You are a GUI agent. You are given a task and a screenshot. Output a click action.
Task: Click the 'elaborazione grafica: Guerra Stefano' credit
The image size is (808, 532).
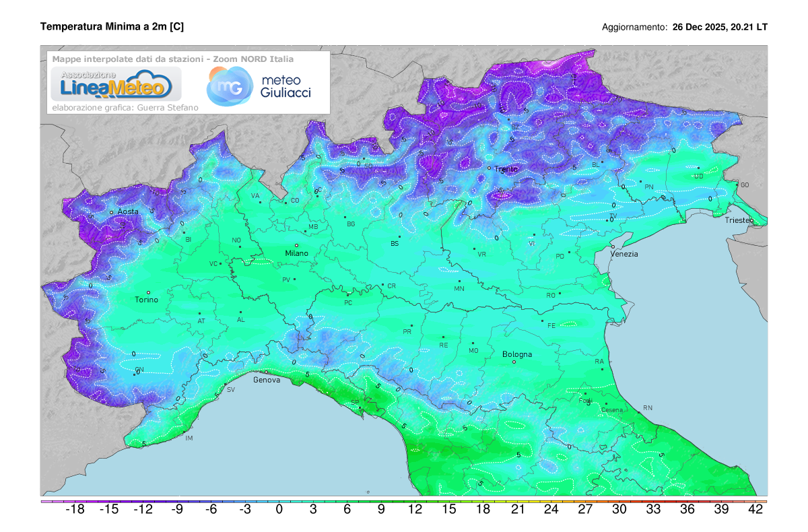111,107
